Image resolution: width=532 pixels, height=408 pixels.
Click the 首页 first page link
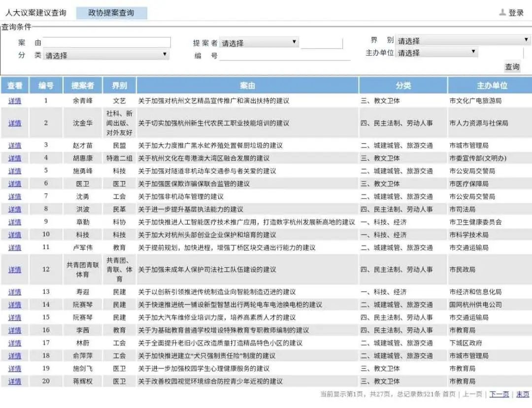click(449, 394)
